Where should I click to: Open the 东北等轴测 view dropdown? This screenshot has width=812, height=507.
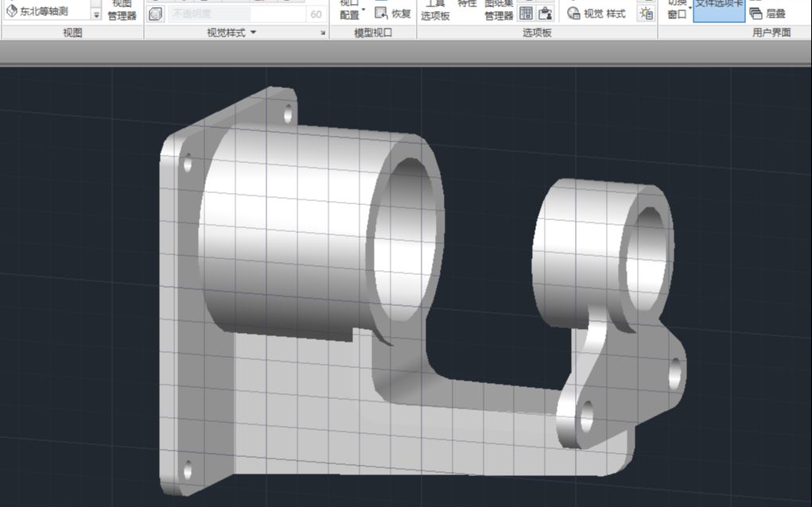pos(97,11)
